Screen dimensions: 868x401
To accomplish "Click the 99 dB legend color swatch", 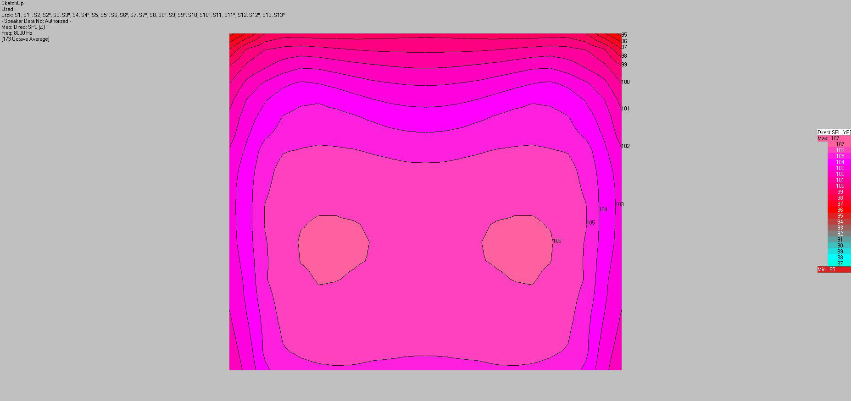I will [840, 192].
